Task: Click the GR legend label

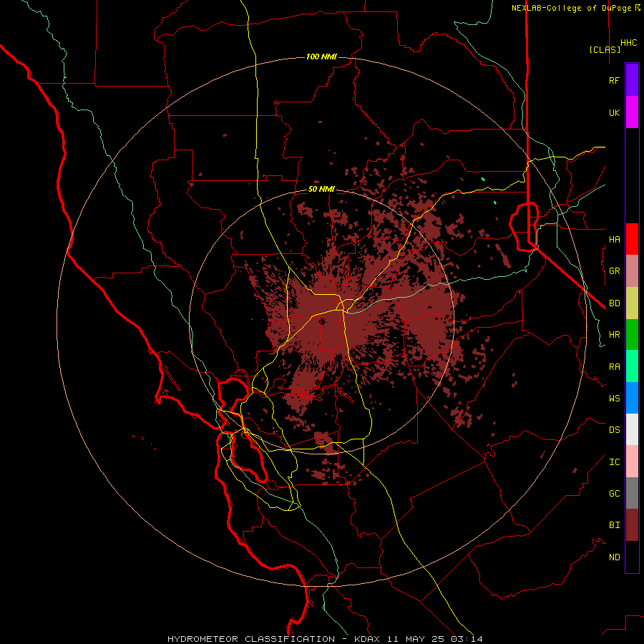Action: [x=614, y=271]
